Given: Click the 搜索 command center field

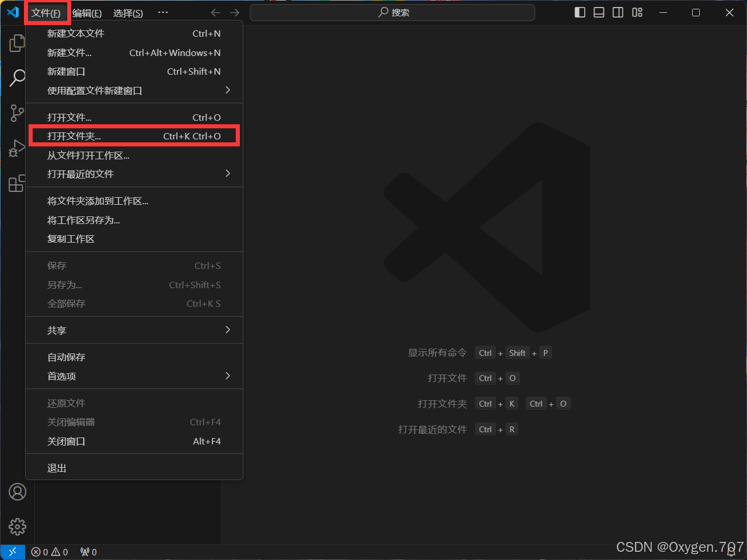Looking at the screenshot, I should point(392,12).
